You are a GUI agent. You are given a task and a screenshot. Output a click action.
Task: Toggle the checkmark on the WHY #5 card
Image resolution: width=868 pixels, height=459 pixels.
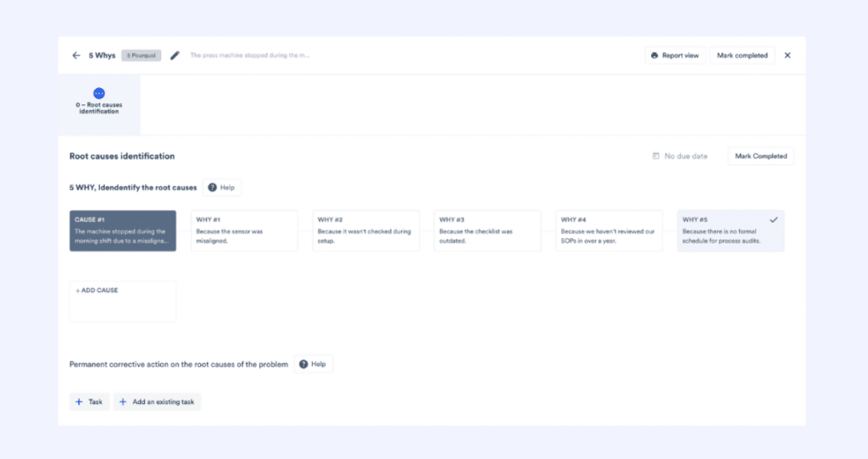[773, 220]
